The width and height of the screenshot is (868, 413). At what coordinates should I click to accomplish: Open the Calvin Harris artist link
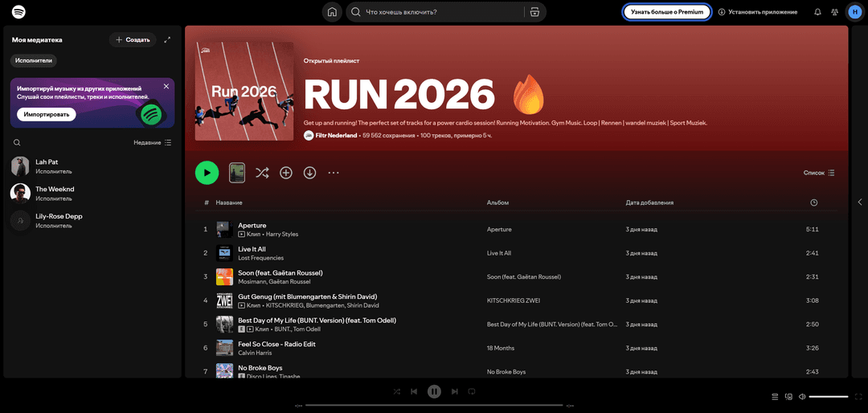pyautogui.click(x=255, y=353)
